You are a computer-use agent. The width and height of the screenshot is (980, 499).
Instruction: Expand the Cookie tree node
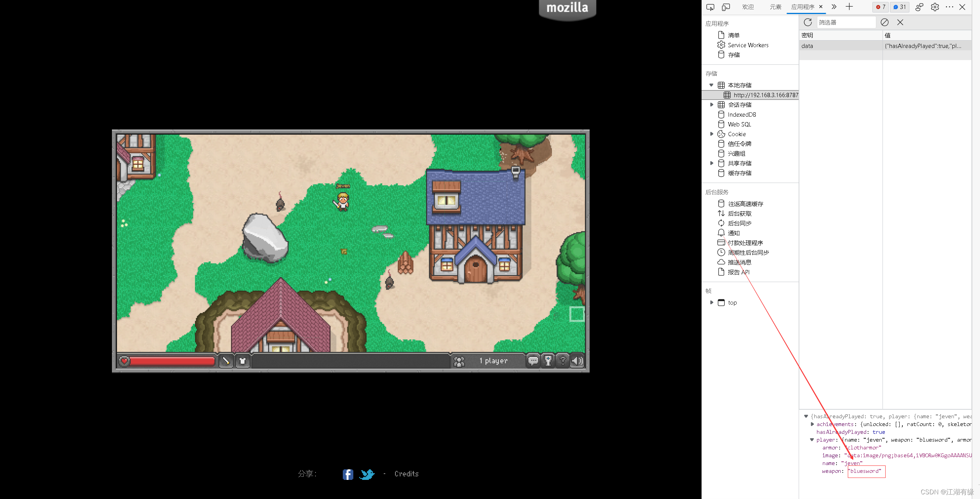[712, 134]
